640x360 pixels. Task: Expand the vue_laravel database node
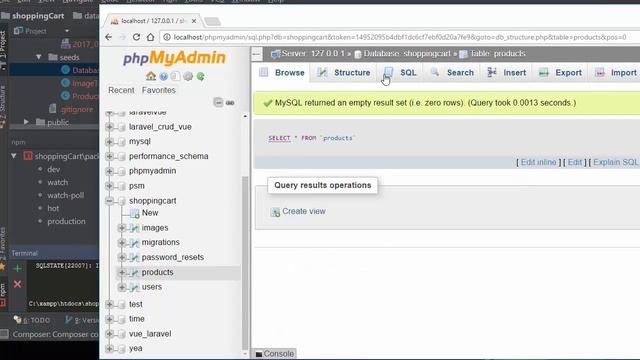109,334
